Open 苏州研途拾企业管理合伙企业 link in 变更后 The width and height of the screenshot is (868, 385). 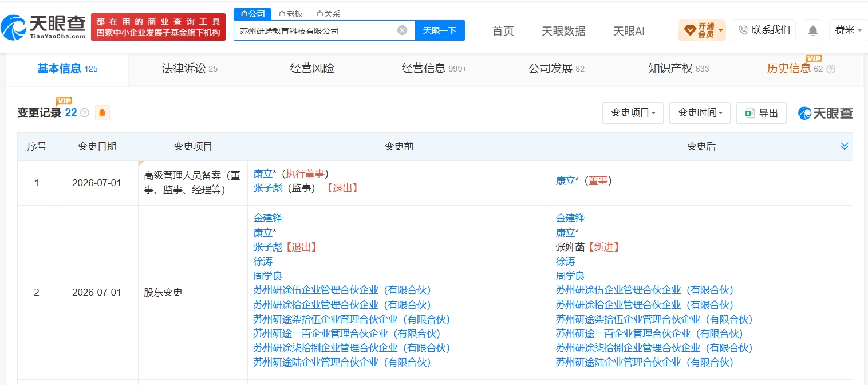(x=645, y=305)
